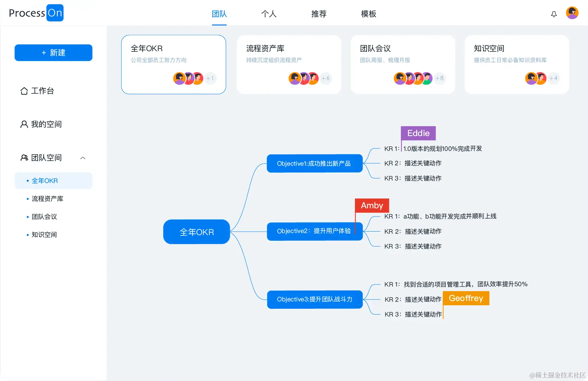Select 流程资产库 in the sidebar list
Image resolution: width=588 pixels, height=381 pixels.
click(47, 198)
